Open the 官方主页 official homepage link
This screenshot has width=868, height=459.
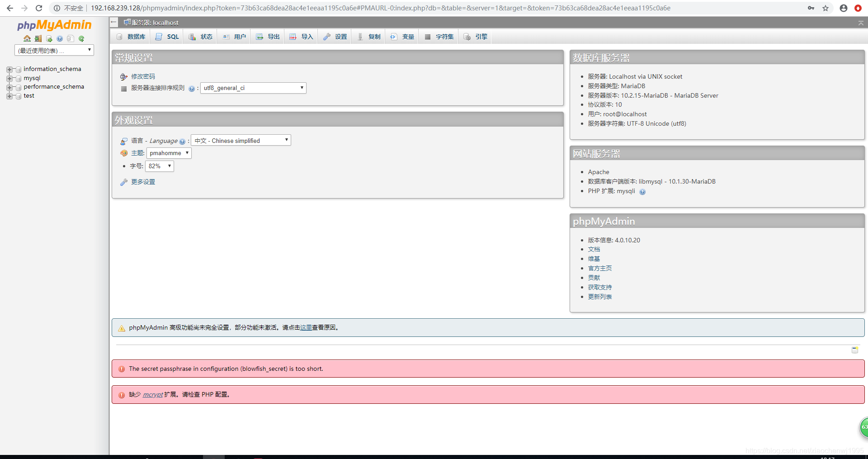click(x=600, y=268)
